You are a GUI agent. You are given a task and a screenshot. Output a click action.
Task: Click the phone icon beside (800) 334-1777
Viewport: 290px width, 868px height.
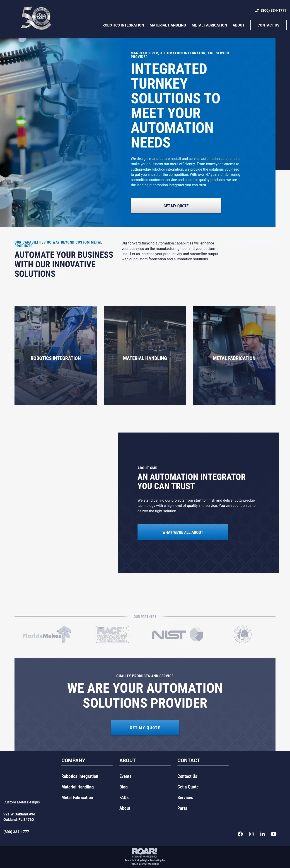coord(257,10)
